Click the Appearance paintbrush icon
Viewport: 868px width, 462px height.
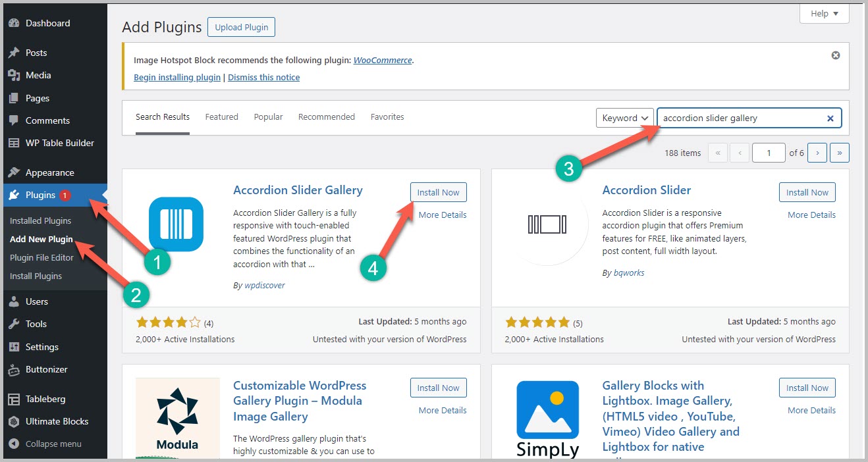(x=14, y=172)
